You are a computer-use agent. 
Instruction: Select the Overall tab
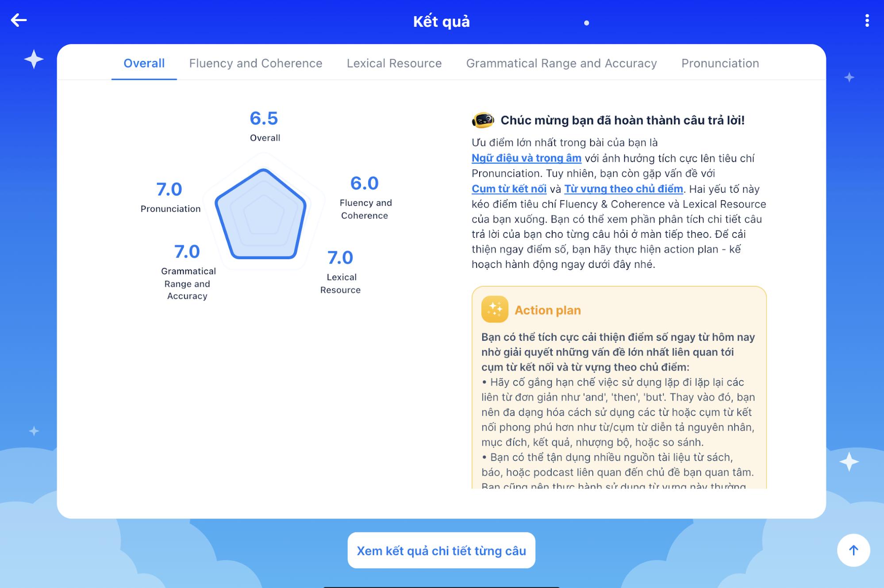144,63
